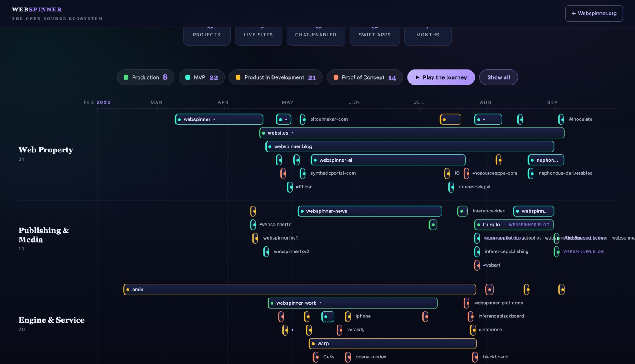Select the iPhloat project marker

pos(290,187)
